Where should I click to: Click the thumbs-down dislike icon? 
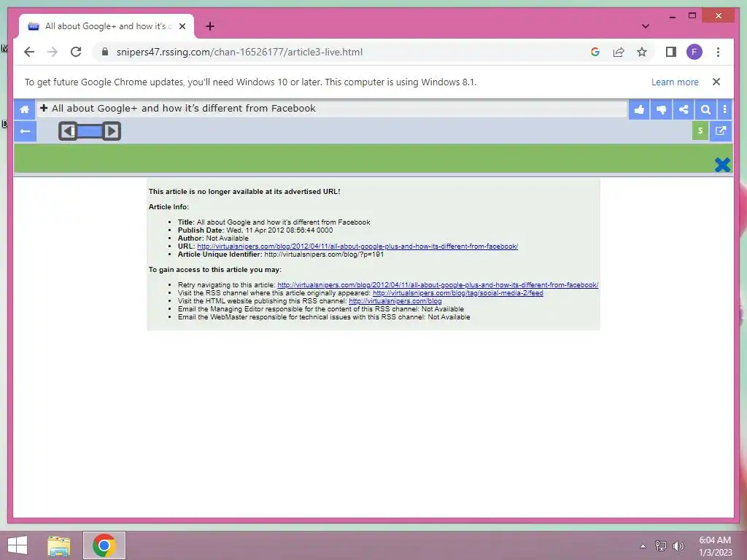pos(661,109)
